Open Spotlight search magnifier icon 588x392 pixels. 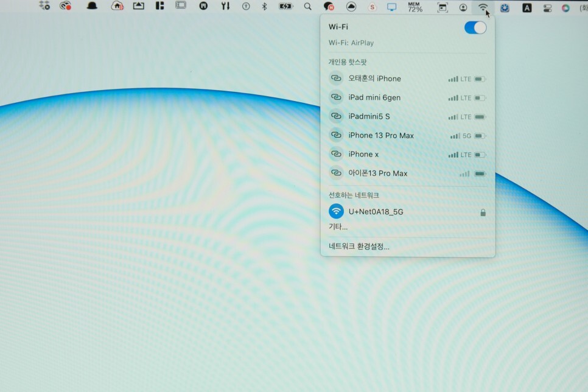[307, 6]
